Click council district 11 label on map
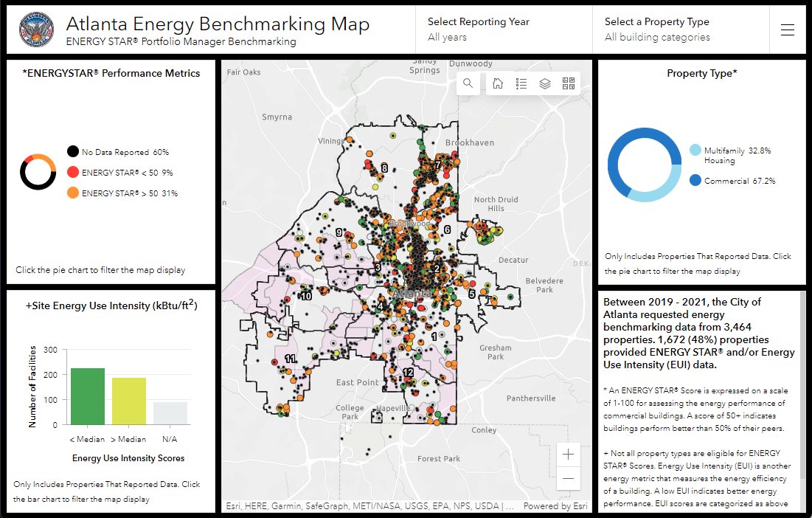The width and height of the screenshot is (812, 518). click(x=290, y=359)
